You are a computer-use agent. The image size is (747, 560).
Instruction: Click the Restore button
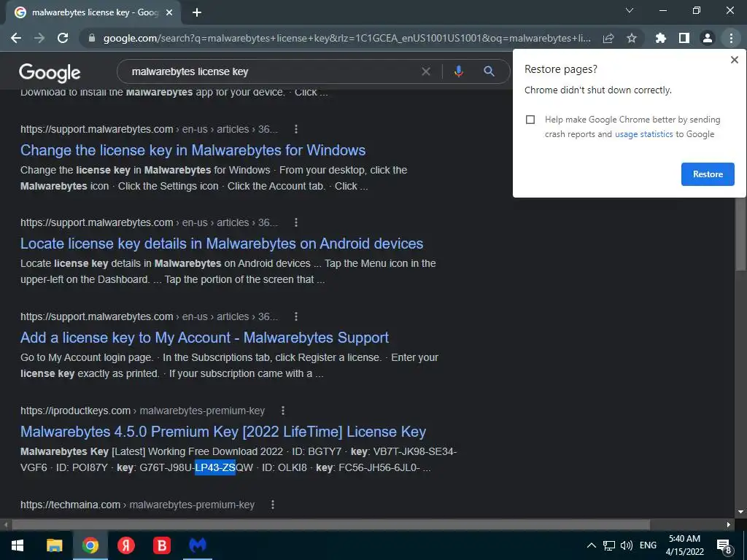[708, 174]
